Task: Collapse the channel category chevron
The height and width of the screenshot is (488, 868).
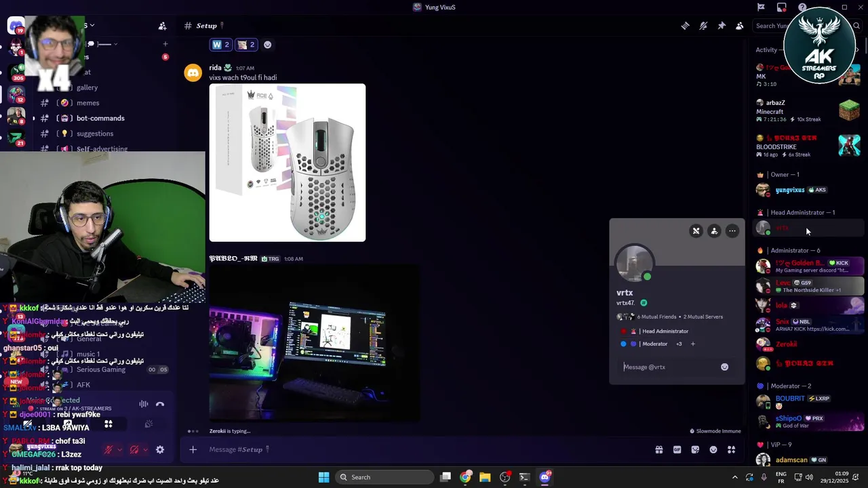Action: click(115, 44)
